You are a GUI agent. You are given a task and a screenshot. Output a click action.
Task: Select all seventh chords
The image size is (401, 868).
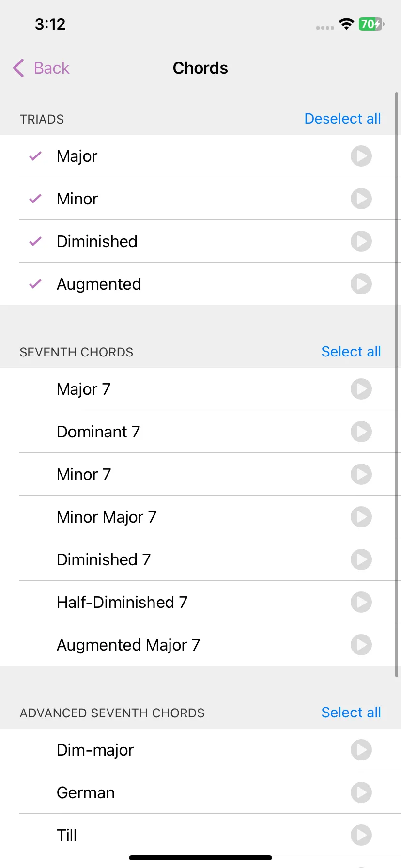click(x=351, y=352)
